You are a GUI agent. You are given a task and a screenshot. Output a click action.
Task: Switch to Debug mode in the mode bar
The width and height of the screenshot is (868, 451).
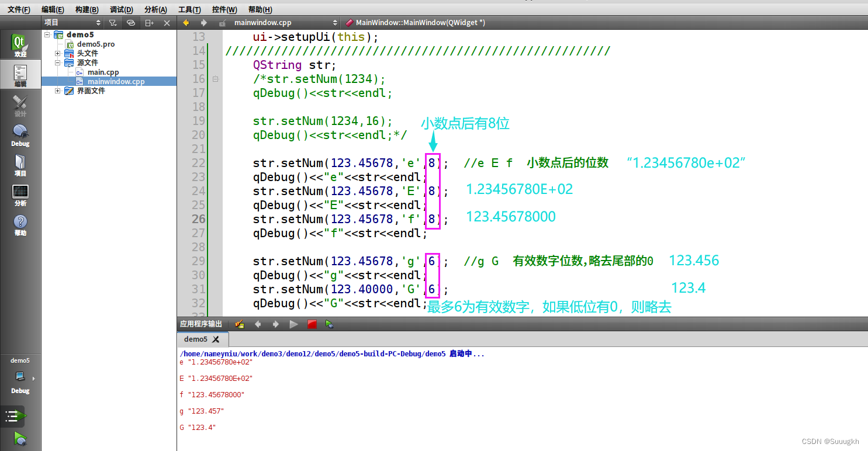point(20,135)
